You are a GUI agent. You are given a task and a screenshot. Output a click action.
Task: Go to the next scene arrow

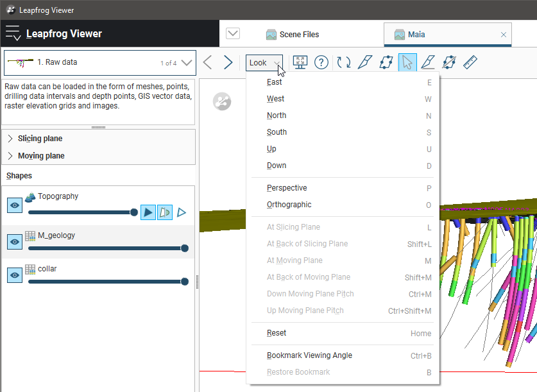(228, 63)
